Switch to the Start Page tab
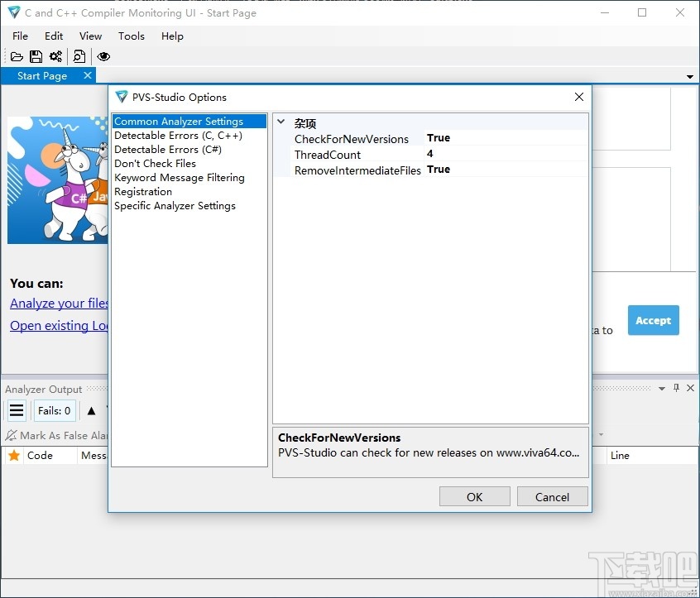Viewport: 700px width, 598px height. coord(42,76)
